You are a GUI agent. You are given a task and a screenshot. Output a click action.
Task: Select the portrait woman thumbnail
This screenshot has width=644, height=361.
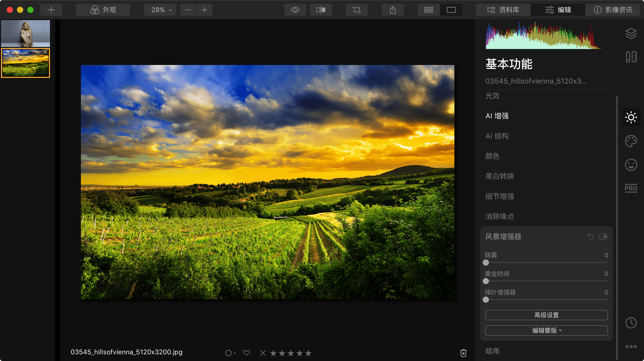point(26,34)
